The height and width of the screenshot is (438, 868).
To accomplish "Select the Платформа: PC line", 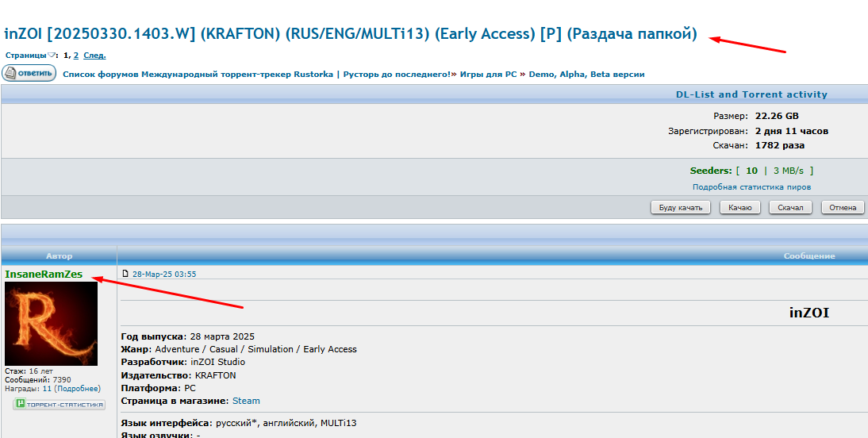I will (x=159, y=388).
